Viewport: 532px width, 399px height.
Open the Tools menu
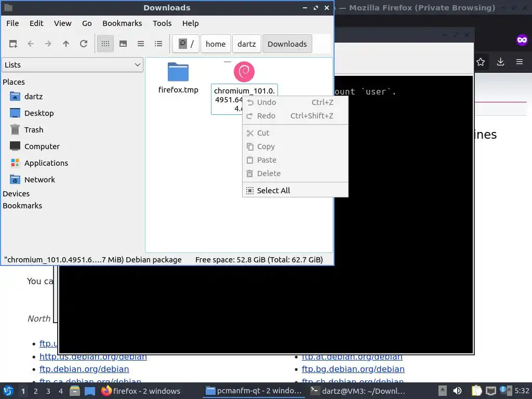tap(162, 23)
